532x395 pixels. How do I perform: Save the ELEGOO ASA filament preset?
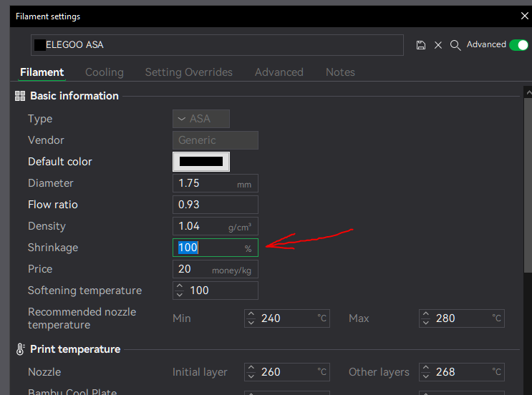[421, 45]
